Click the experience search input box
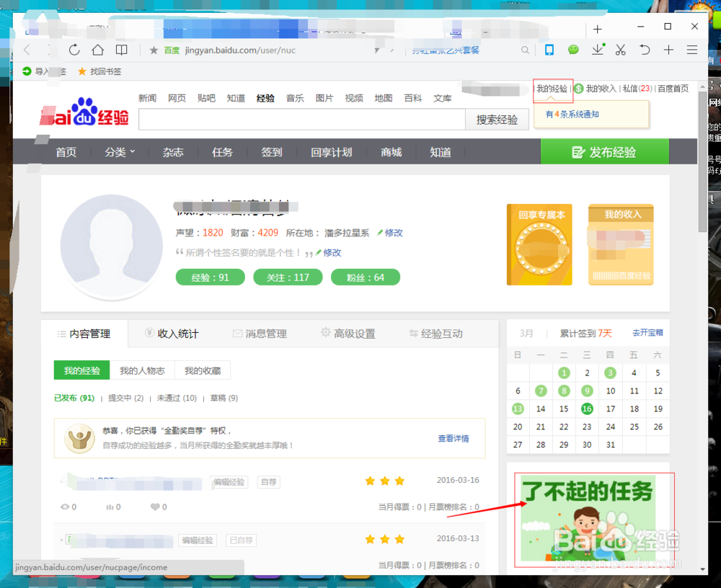 pyautogui.click(x=302, y=120)
